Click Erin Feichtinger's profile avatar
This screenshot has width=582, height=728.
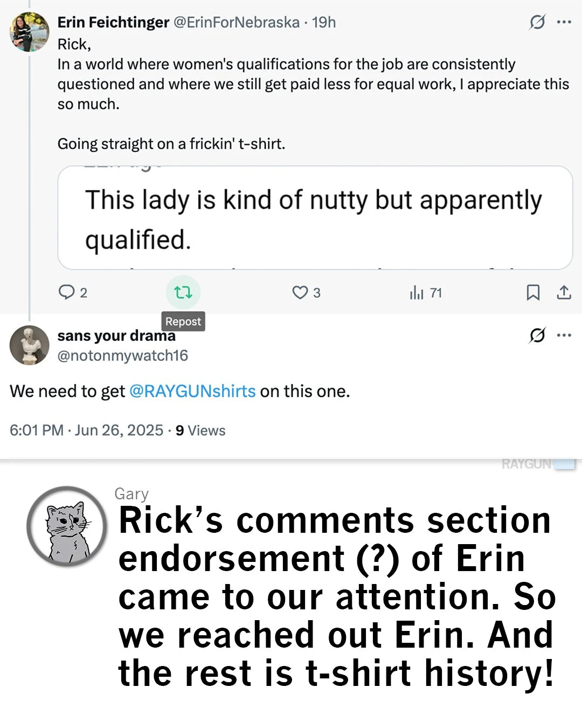pos(29,32)
